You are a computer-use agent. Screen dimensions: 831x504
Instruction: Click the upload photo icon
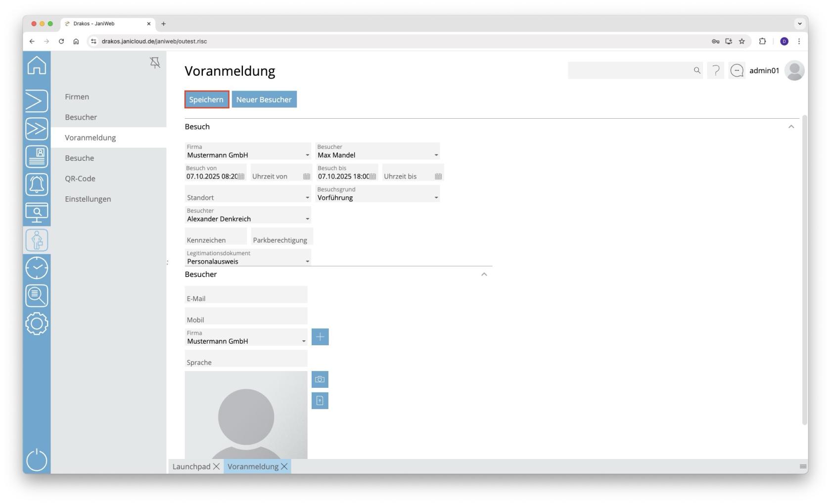(x=320, y=401)
